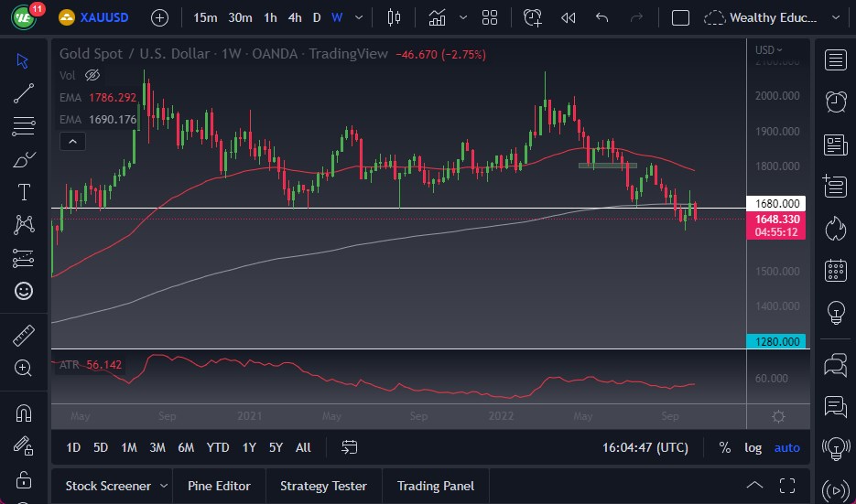856x504 pixels.
Task: Select the ruler measure tool
Action: pyautogui.click(x=24, y=336)
